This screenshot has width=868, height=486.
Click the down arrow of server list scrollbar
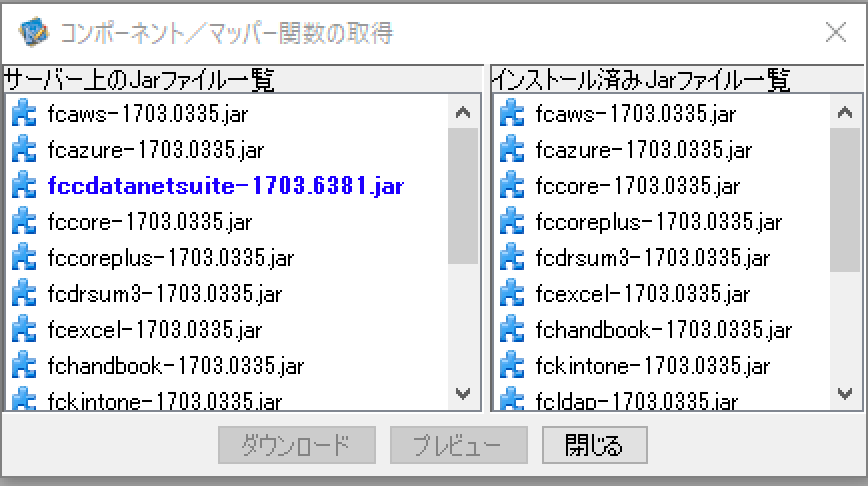(x=463, y=394)
